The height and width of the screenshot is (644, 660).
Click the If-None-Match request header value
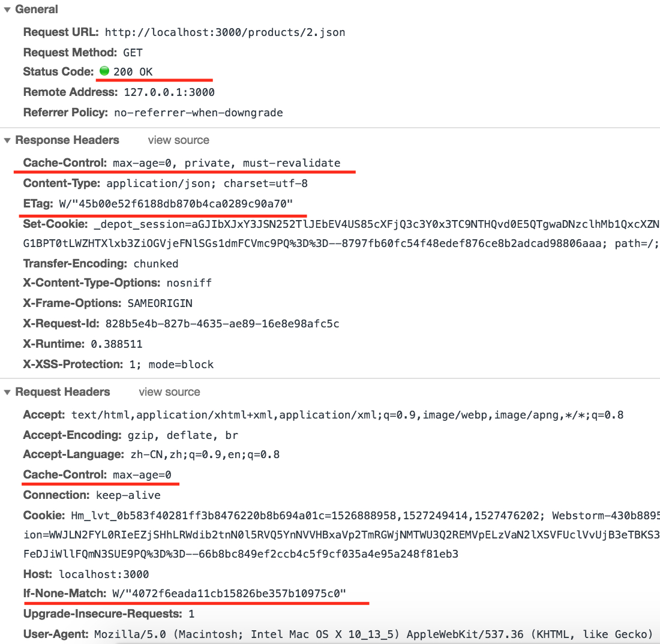229,594
